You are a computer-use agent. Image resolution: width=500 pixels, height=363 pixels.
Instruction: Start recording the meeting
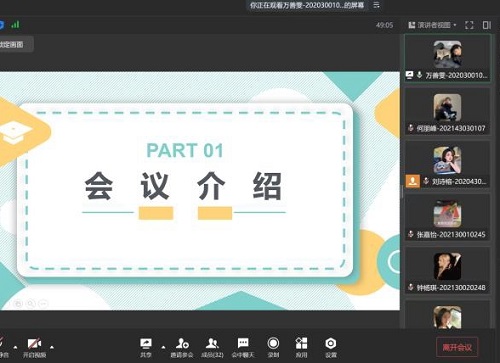(273, 347)
